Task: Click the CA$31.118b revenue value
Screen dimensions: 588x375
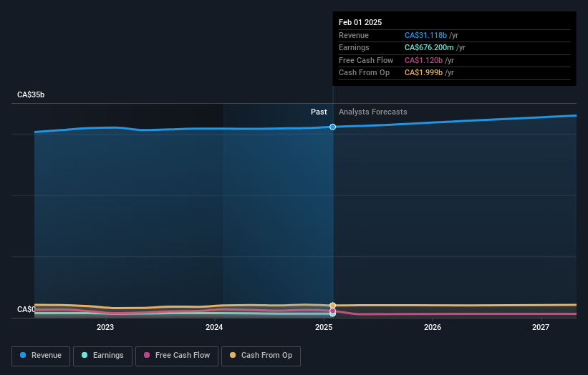Action: click(425, 35)
